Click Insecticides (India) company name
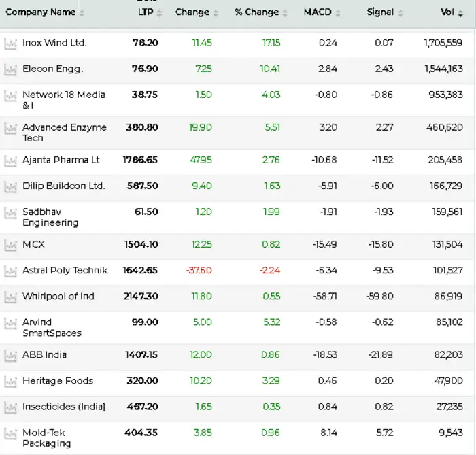Screen dimensions: 476x455 63,407
